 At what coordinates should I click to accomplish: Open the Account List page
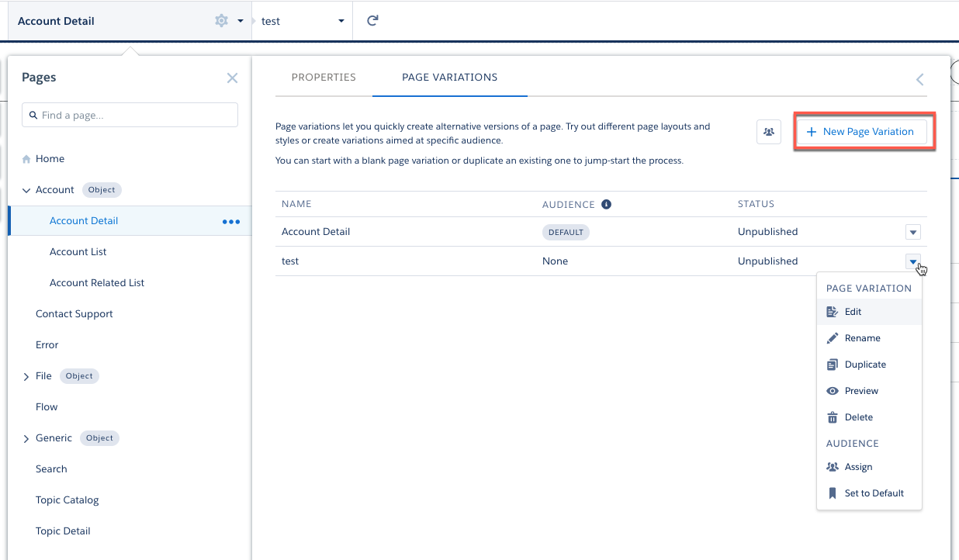(78, 252)
